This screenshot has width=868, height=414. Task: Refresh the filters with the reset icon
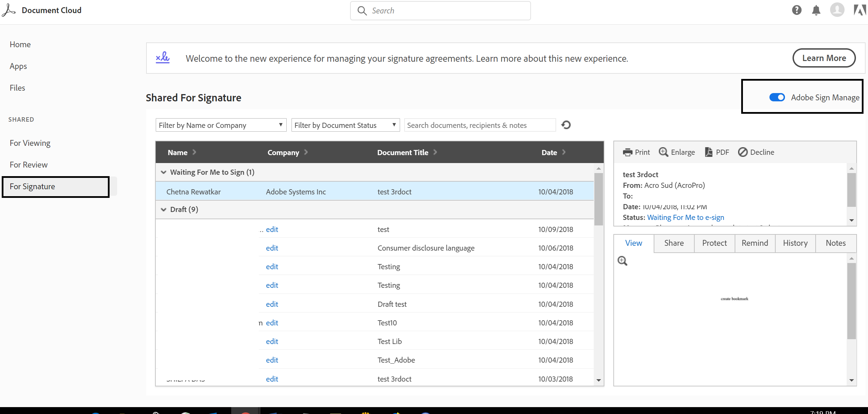[566, 125]
